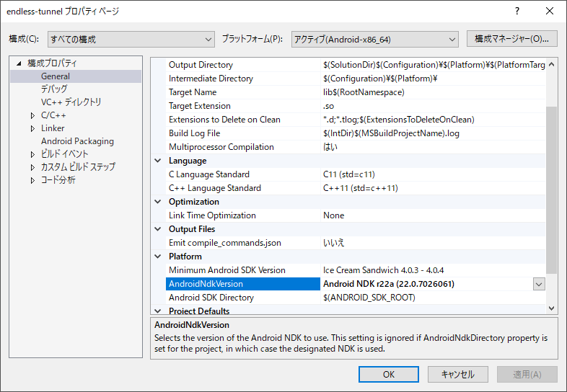Click the property grid scroll up arrow
Screen dimensions: 567x392
coord(551,64)
